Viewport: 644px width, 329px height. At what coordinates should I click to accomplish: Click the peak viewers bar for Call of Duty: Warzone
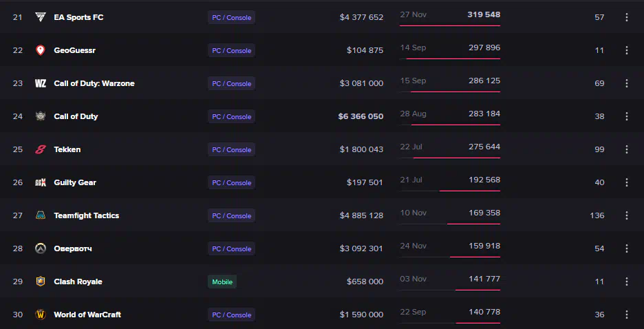click(x=450, y=92)
